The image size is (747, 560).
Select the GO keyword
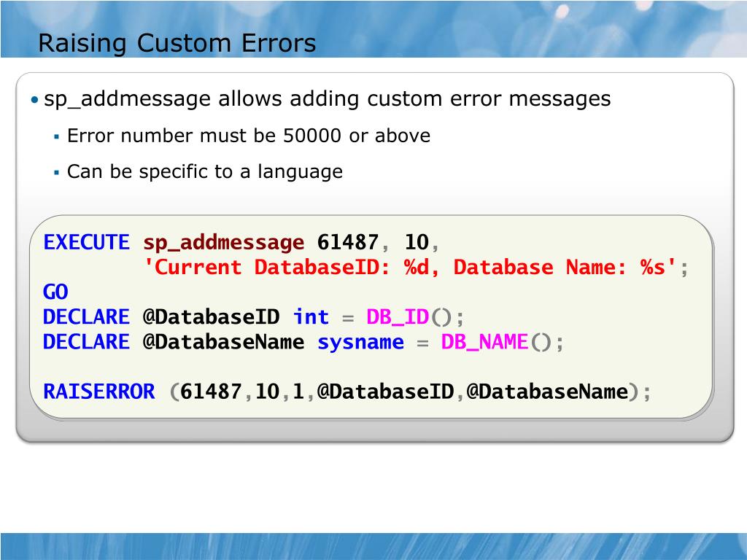[53, 292]
